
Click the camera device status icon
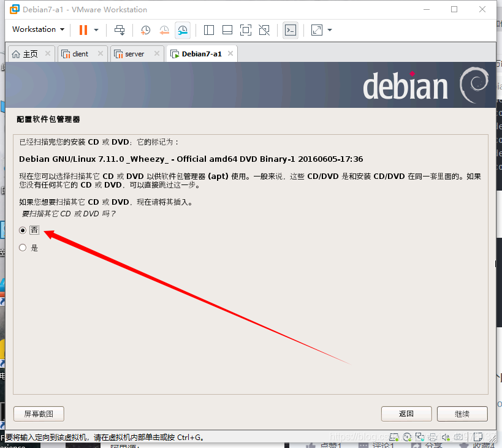pos(458,437)
